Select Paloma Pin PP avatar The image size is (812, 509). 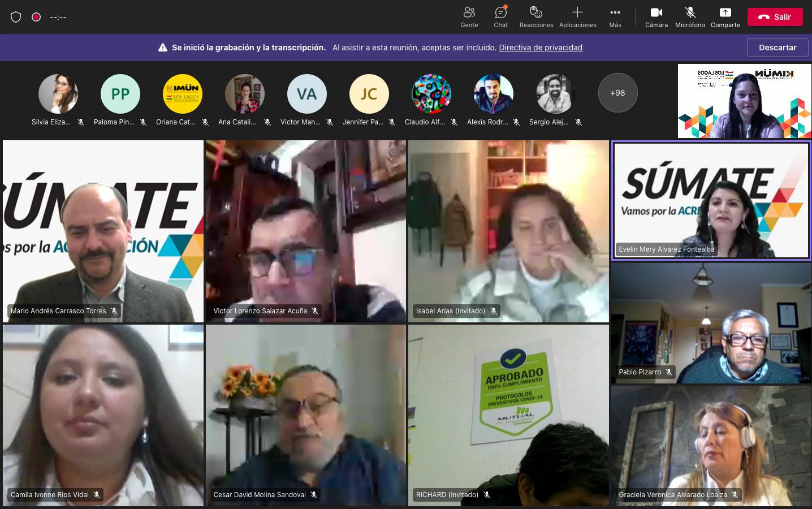[120, 93]
